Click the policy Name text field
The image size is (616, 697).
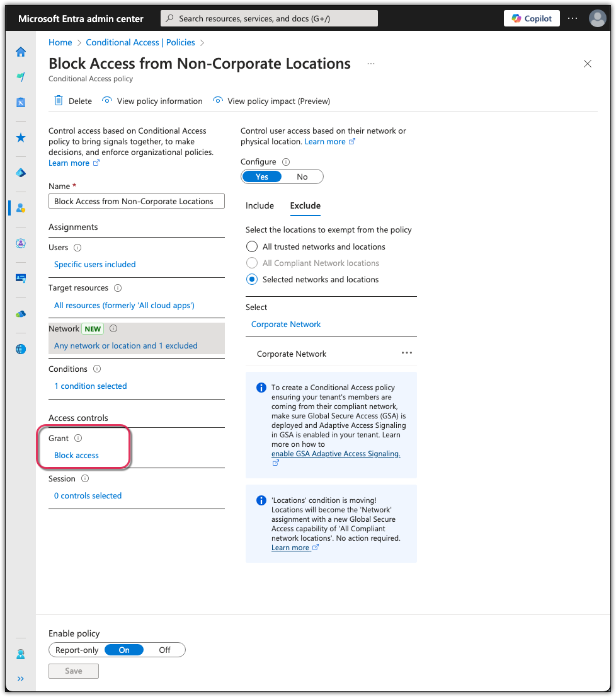pyautogui.click(x=136, y=201)
